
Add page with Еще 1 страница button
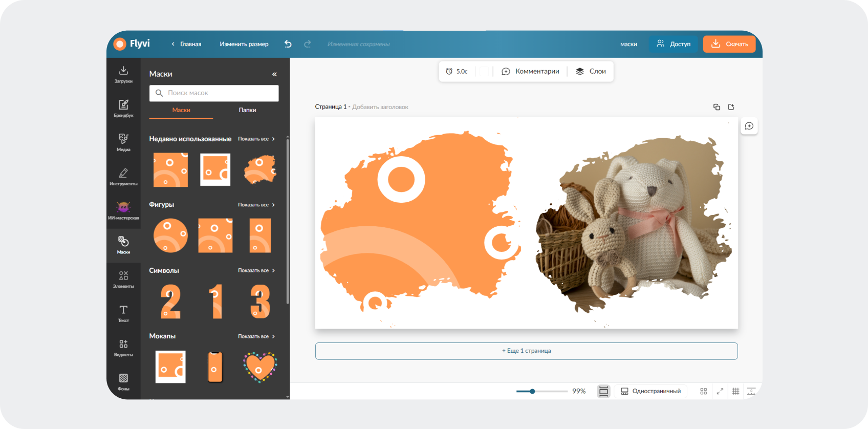pos(527,351)
